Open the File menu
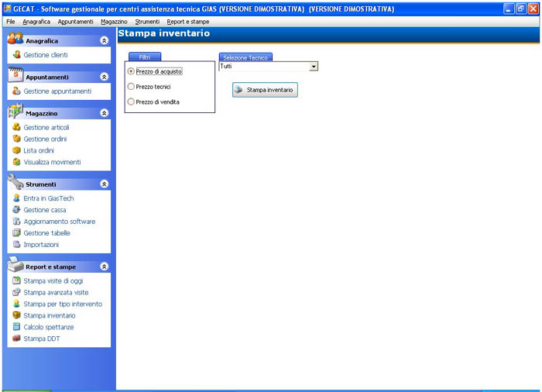This screenshot has width=542, height=392. [11, 22]
